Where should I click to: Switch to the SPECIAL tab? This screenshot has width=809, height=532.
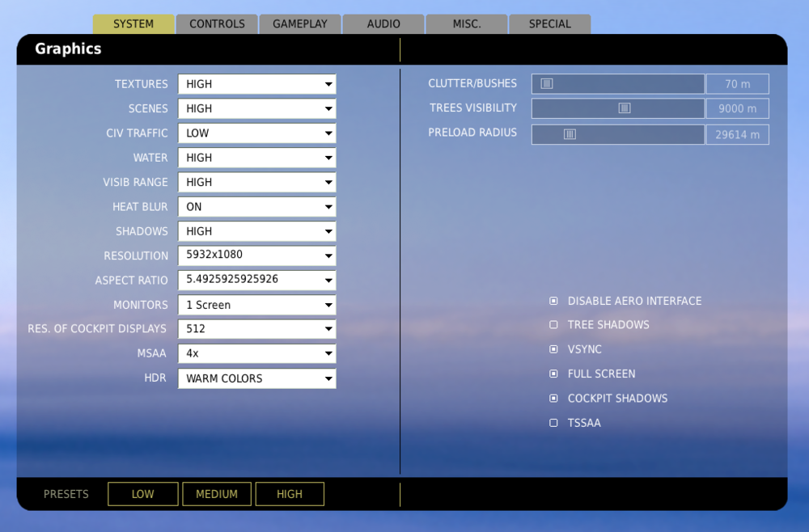(550, 23)
